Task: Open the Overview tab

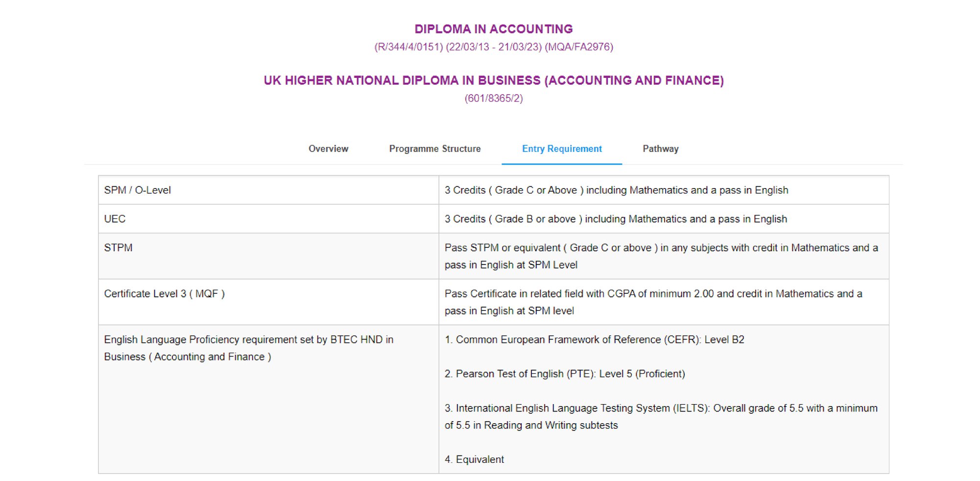Action: [x=328, y=148]
